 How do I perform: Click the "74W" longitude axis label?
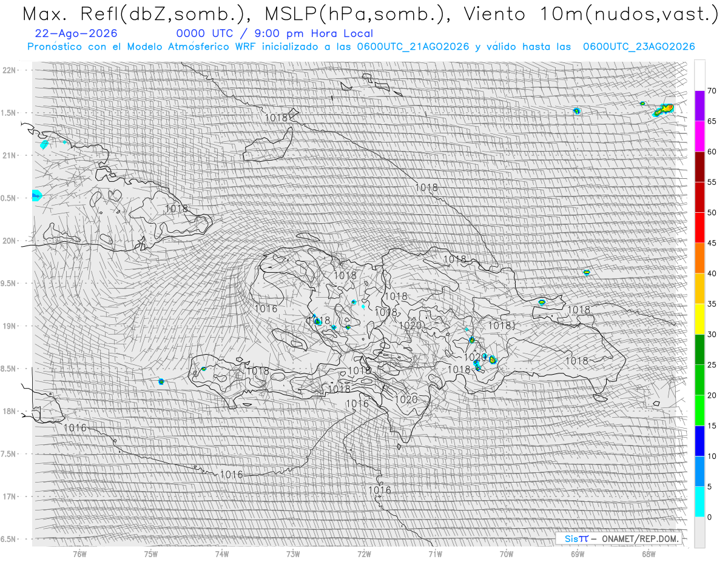[x=222, y=554]
